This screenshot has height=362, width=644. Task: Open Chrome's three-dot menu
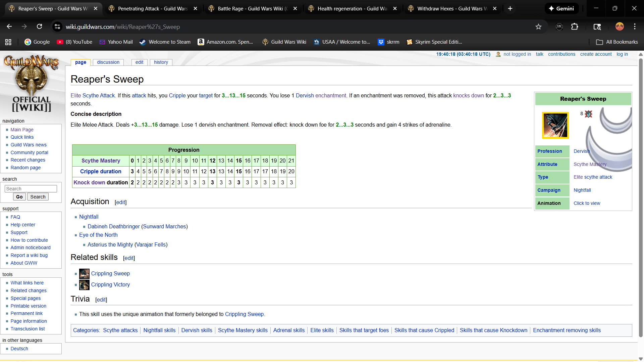635,27
